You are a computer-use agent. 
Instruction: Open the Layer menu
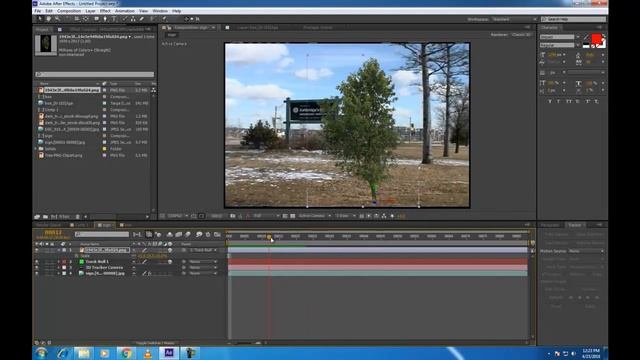90,11
